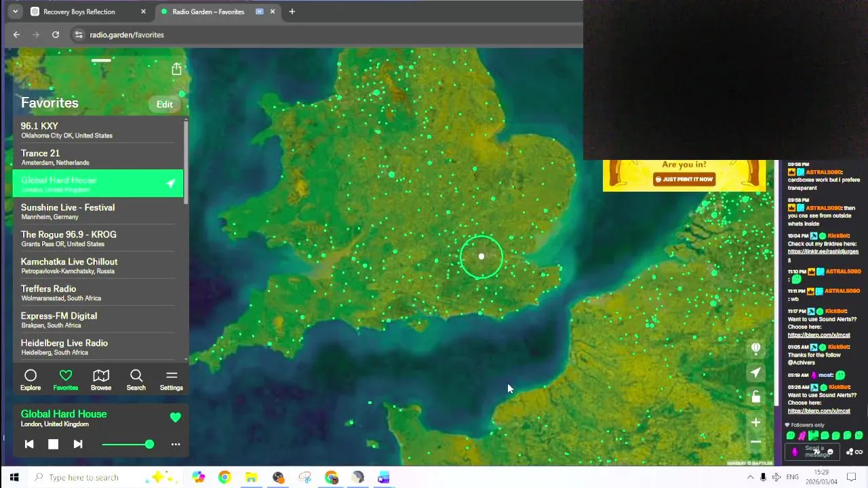Open File Explorer from the taskbar
This screenshot has height=488, width=868.
(251, 477)
